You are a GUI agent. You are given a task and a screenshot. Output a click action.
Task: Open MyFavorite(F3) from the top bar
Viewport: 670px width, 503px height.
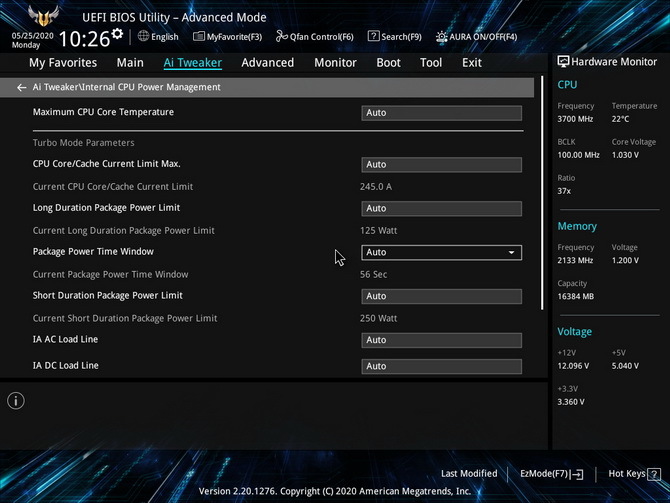tap(228, 37)
